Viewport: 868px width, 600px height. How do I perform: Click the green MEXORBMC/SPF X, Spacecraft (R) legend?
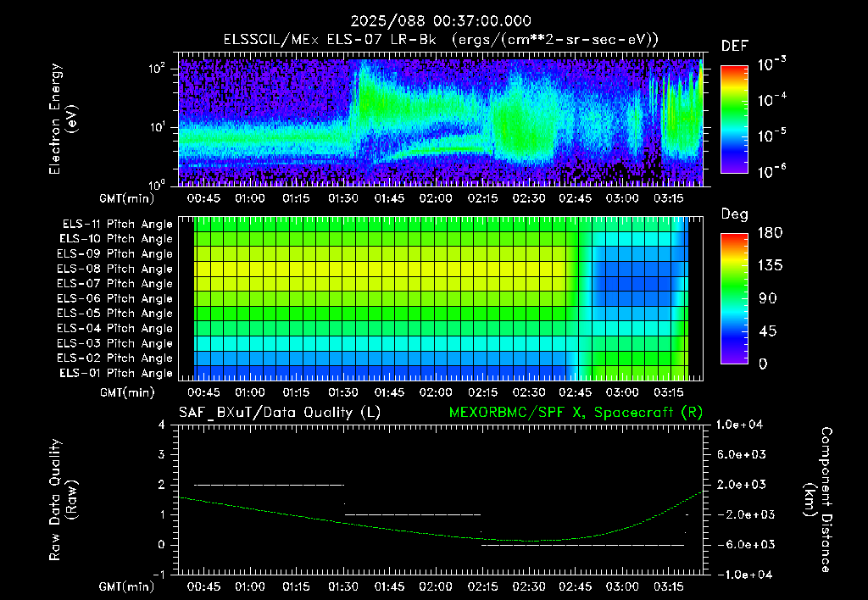pyautogui.click(x=576, y=413)
